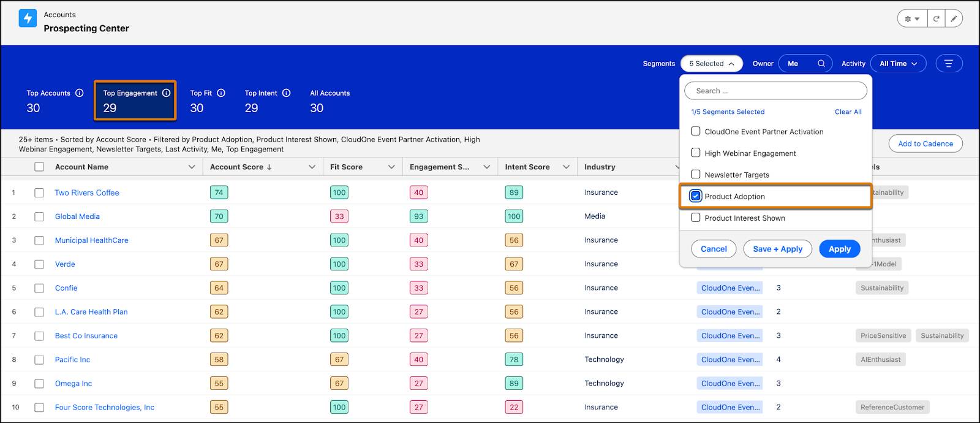980x423 pixels.
Task: Toggle the select-all rows checkbox
Action: (x=39, y=167)
